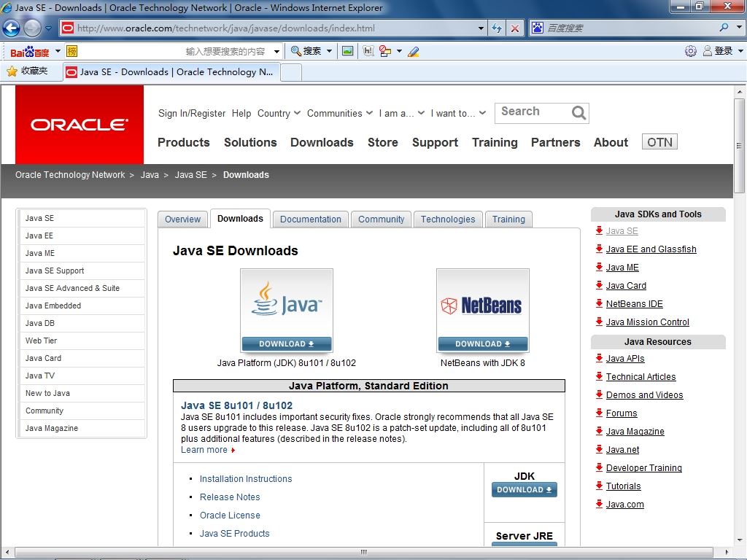Open the Baidu search input dropdown arrow
This screenshot has width=747, height=560.
(x=276, y=52)
